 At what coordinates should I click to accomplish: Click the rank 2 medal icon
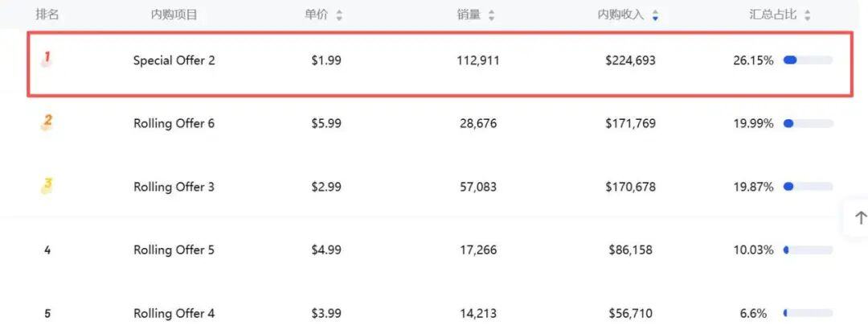[47, 122]
